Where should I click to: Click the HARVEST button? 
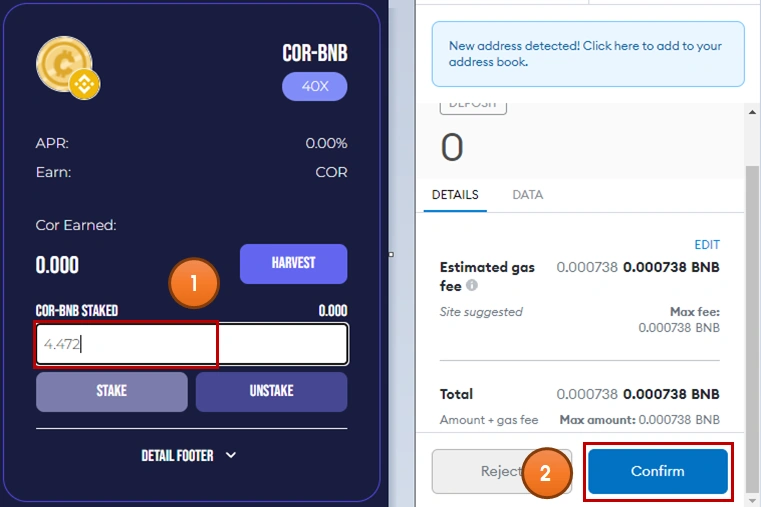[294, 263]
